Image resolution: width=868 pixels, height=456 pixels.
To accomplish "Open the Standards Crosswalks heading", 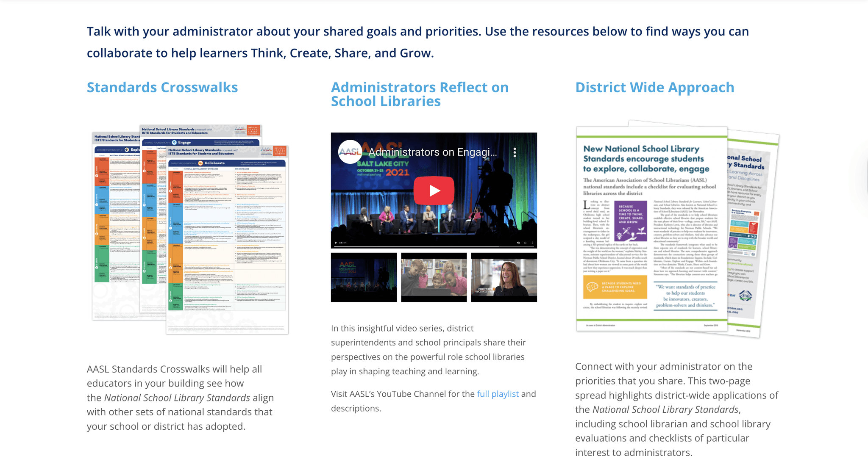I will pos(162,87).
